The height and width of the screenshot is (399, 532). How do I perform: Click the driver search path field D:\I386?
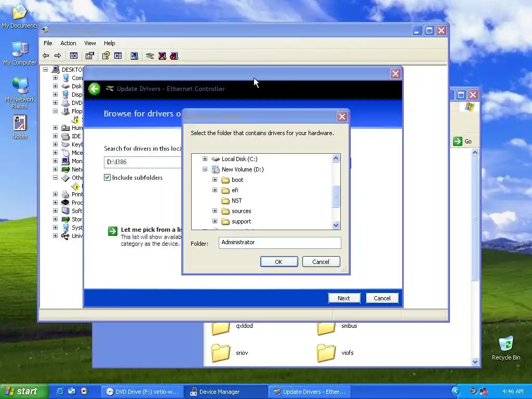click(143, 162)
